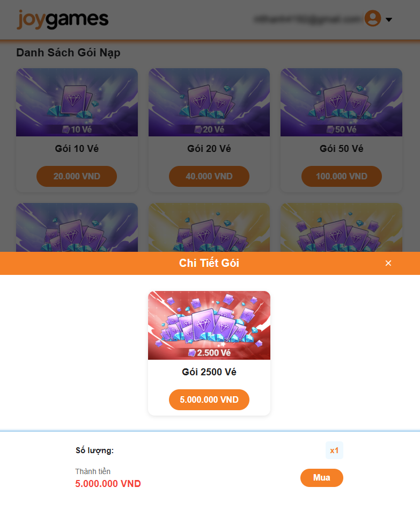Select the Gói 50 Vé package image
420x509 pixels.
342,102
